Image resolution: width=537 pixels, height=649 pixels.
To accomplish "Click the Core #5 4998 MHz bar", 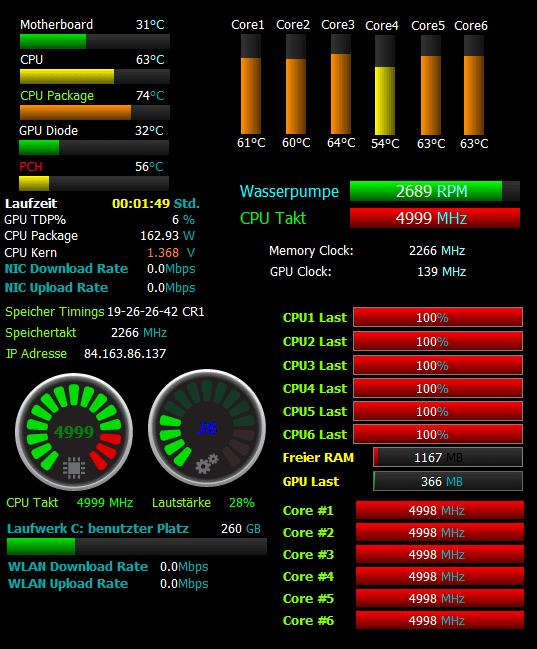I will click(x=440, y=598).
